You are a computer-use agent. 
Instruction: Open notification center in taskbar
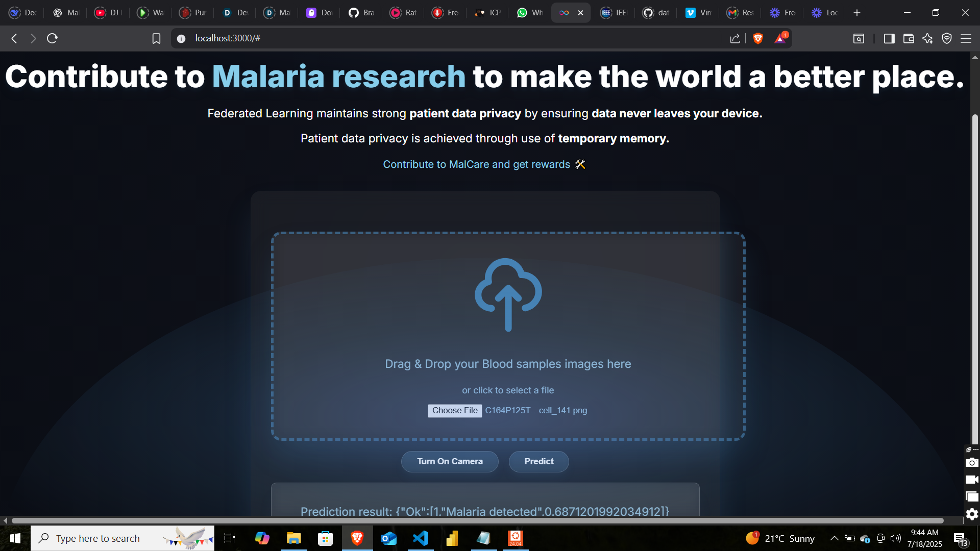pyautogui.click(x=960, y=539)
